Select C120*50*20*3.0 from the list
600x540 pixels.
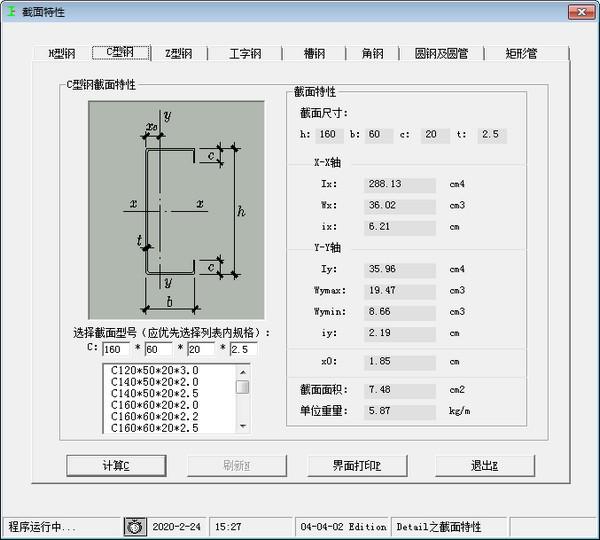[154, 370]
